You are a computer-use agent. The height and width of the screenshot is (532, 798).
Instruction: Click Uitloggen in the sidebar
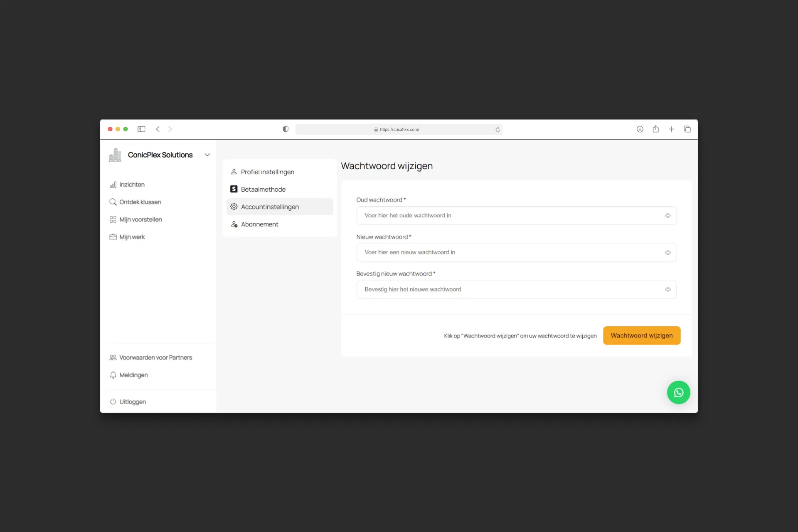(132, 402)
